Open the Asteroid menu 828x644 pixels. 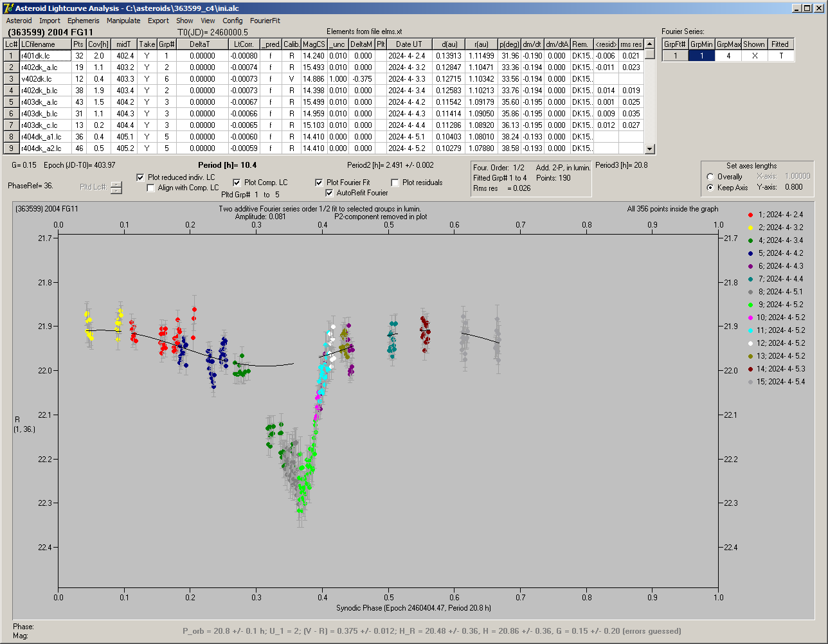pyautogui.click(x=19, y=21)
